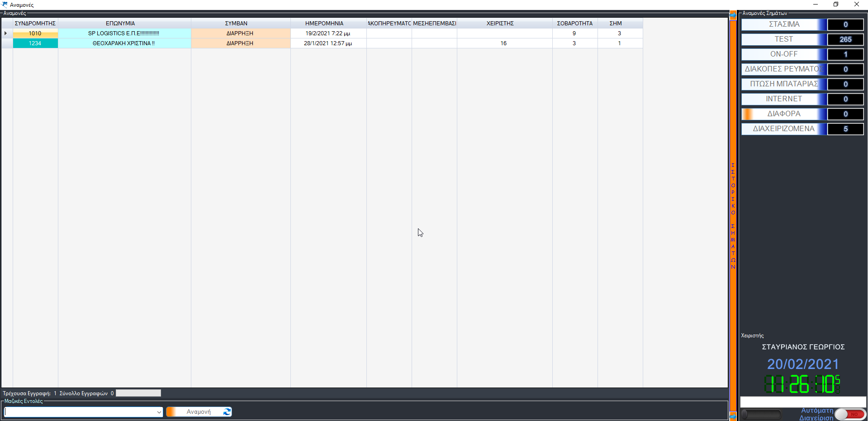Open the TEST signal category
The height and width of the screenshot is (421, 868).
click(x=784, y=39)
